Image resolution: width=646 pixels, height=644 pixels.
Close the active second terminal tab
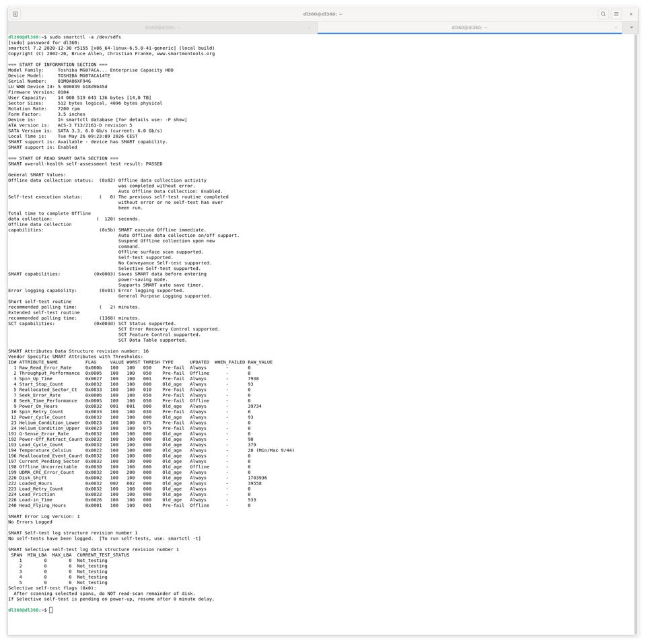[x=616, y=28]
